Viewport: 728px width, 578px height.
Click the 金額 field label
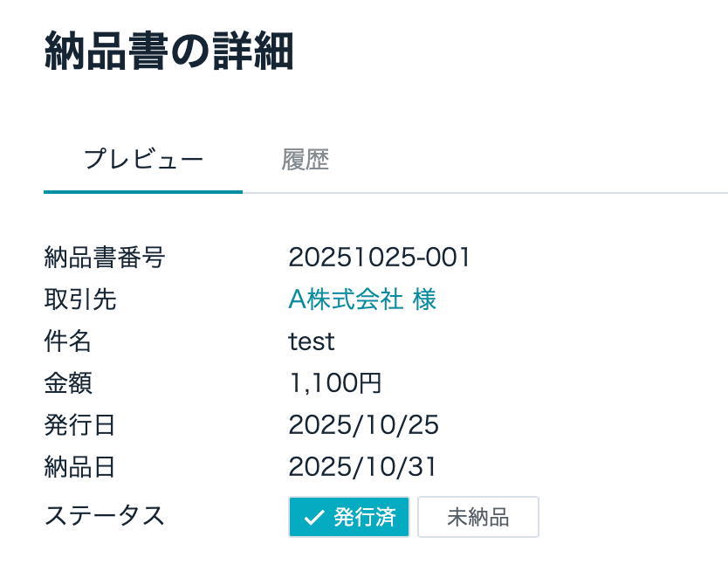click(x=68, y=383)
